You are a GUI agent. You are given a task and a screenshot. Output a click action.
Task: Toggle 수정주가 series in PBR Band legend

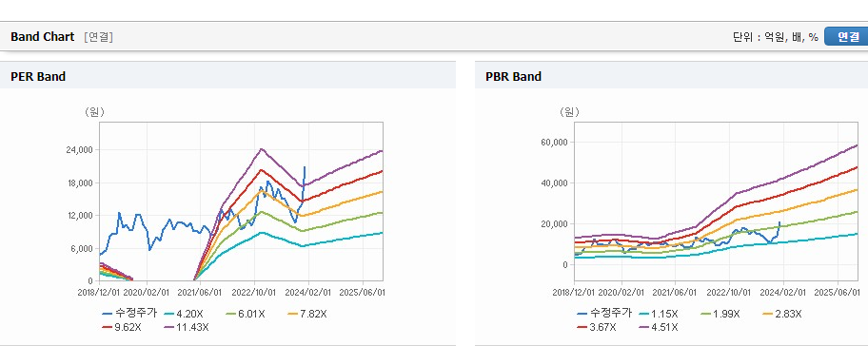(x=604, y=314)
